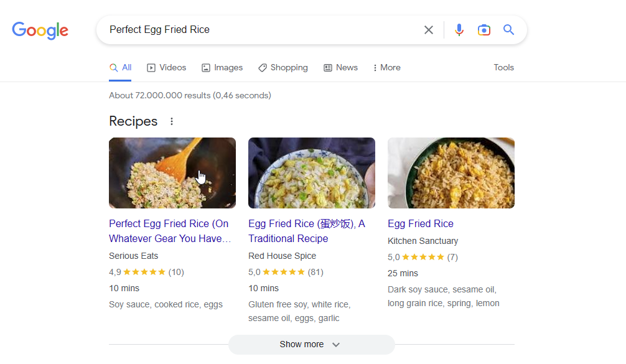Expand the More search categories menu
Screen dimensions: 626x364
pyautogui.click(x=386, y=68)
